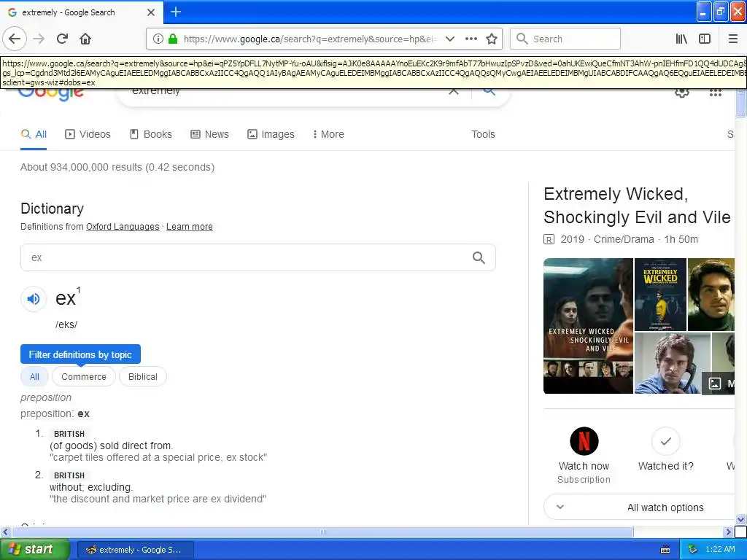Click the system tray network icon
This screenshot has width=747, height=560.
(x=693, y=549)
